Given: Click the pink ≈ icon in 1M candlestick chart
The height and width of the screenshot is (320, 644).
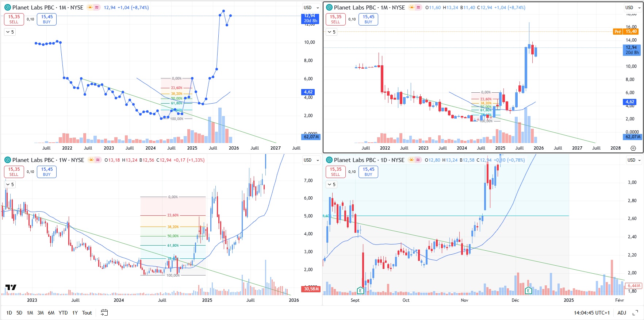Looking at the screenshot, I should [x=419, y=7].
